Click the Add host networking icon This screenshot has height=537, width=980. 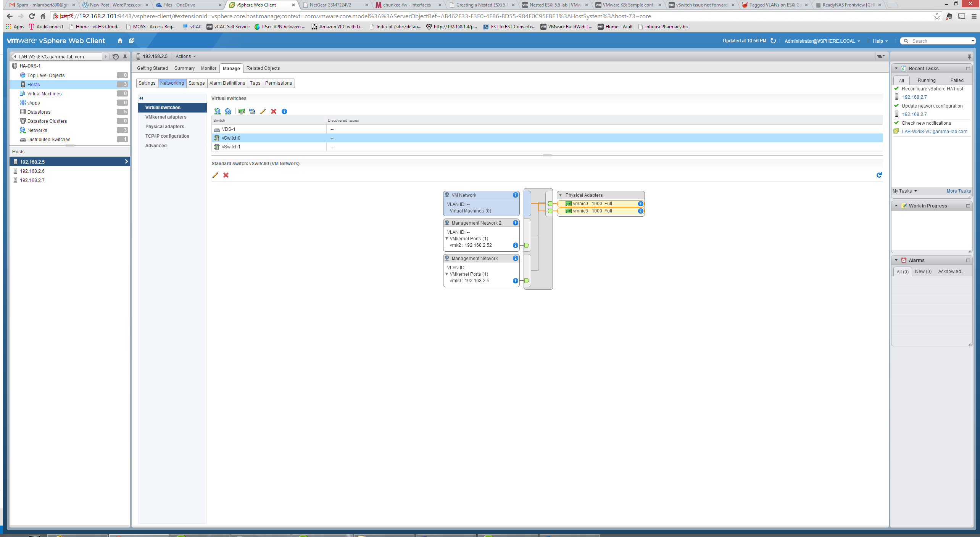(x=217, y=111)
